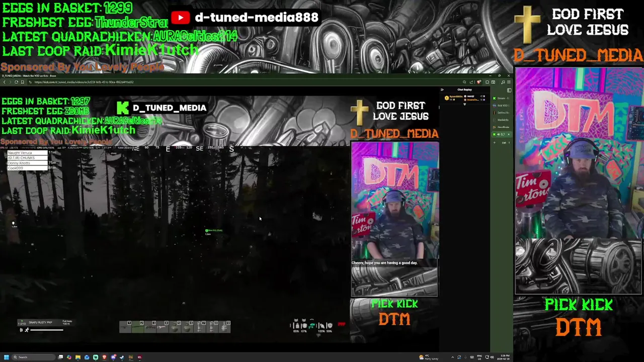Image resolution: width=644 pixels, height=362 pixels.
Task: Click the share page icon
Action: (x=471, y=82)
